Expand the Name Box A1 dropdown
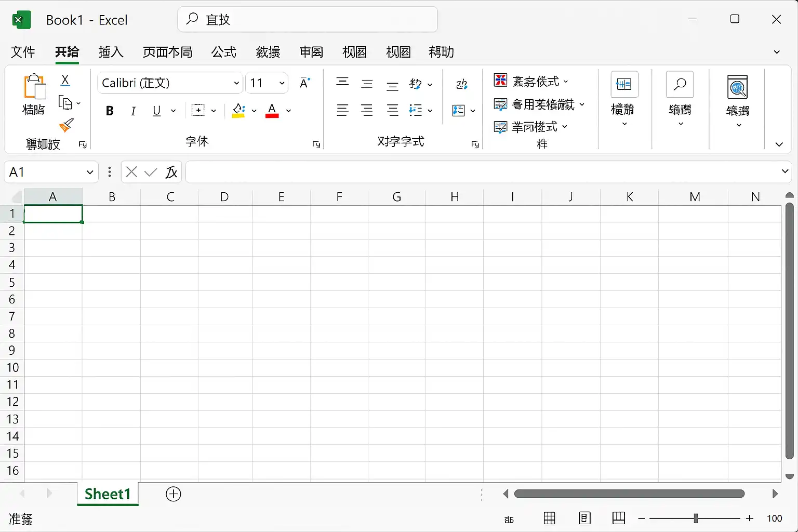Image resolution: width=798 pixels, height=532 pixels. [89, 172]
